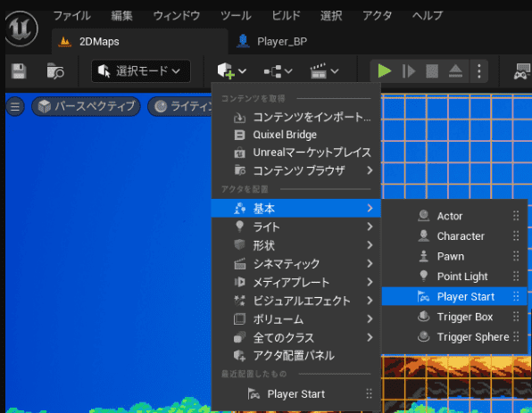Open the Unreal Engine logo menu
The height and width of the screenshot is (413, 532).
point(21,29)
